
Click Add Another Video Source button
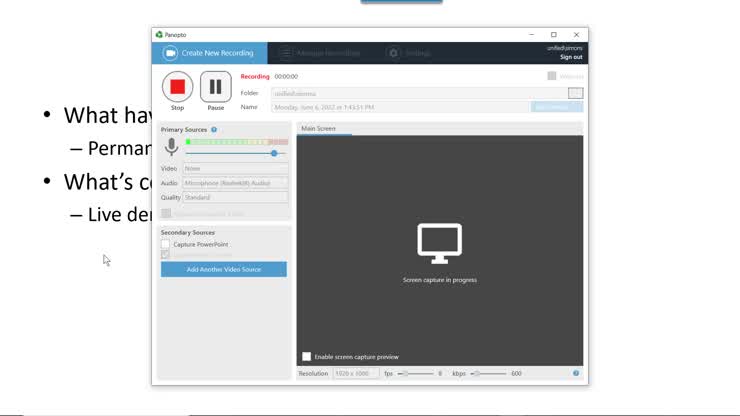223,270
